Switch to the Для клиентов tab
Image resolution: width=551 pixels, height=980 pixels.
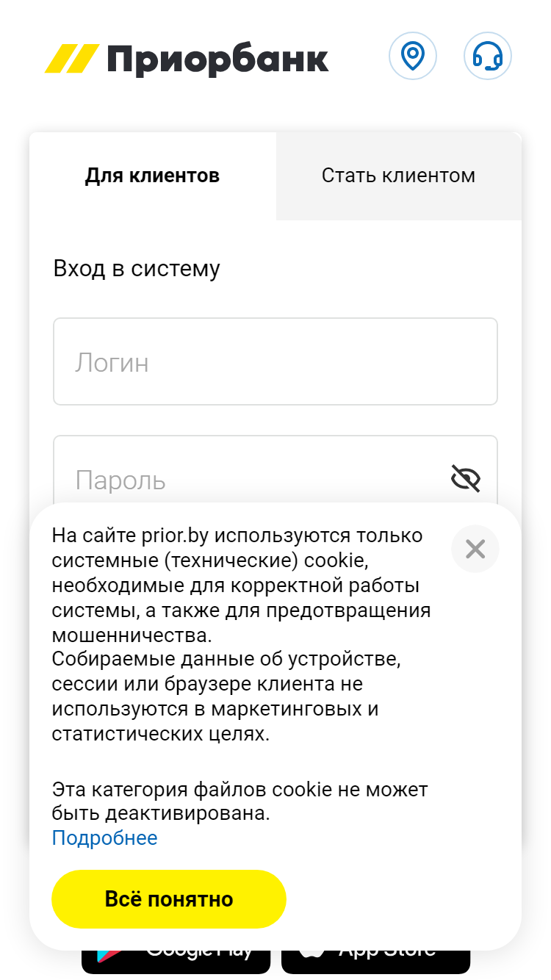pos(153,176)
